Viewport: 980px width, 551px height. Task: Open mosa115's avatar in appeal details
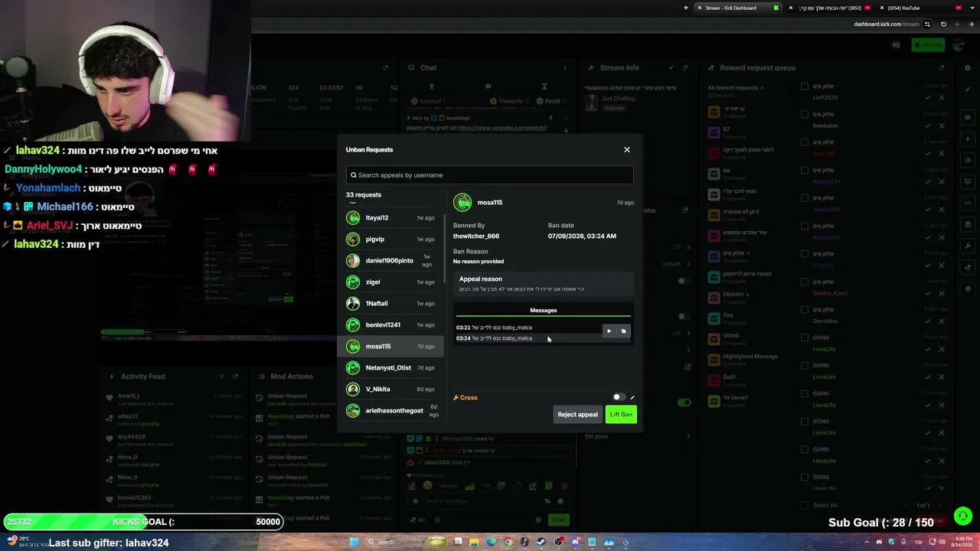(462, 203)
